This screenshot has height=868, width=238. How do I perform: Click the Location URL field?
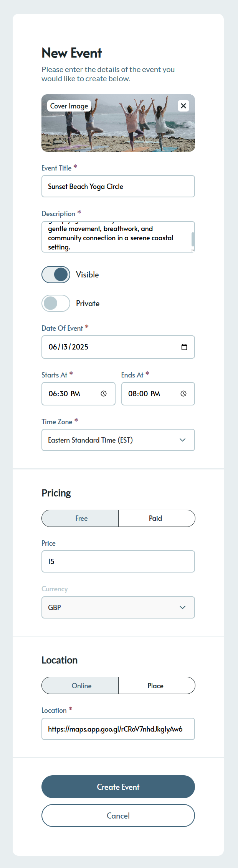118,729
